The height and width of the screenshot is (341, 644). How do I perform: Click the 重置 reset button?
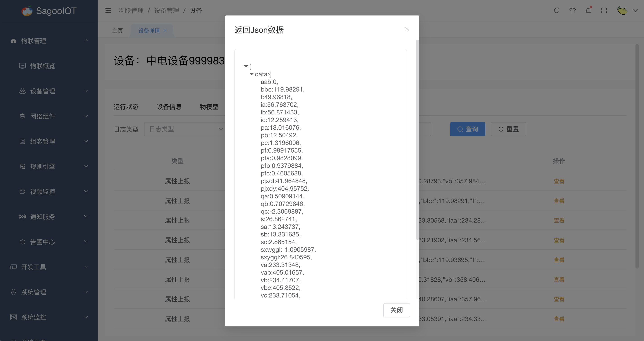(508, 129)
